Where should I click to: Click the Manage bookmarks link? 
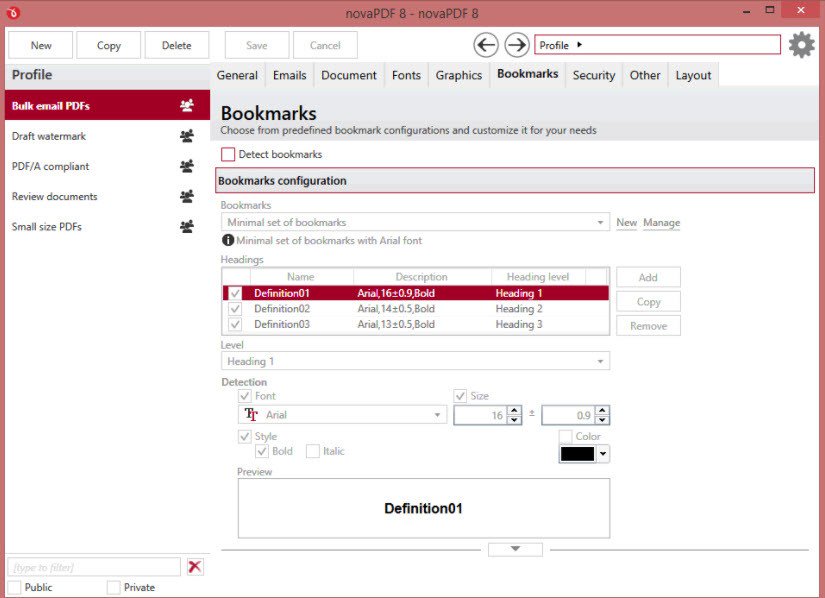661,222
